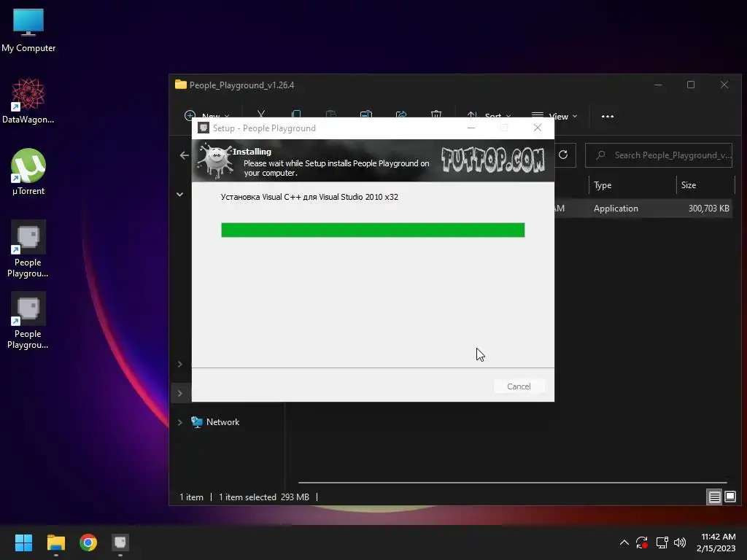Cancel the People Playground installation
This screenshot has height=560, width=747.
[519, 386]
